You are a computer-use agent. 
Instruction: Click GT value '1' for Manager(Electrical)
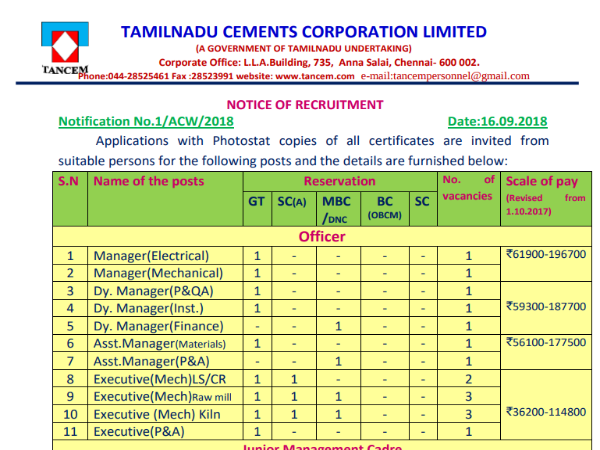click(x=257, y=256)
